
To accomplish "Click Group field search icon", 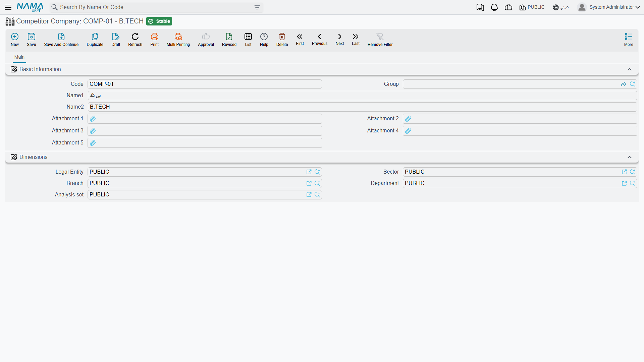I will tap(633, 84).
